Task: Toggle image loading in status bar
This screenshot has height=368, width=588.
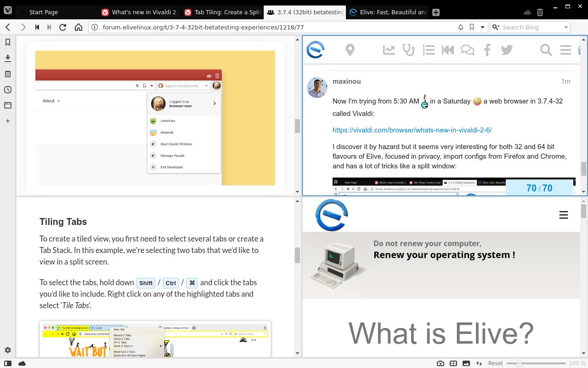Action: pyautogui.click(x=466, y=363)
